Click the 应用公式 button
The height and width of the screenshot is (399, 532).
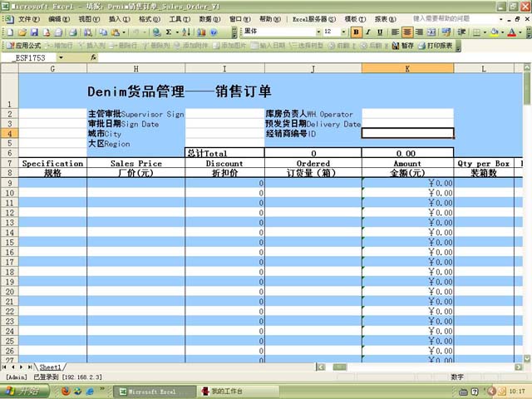point(23,45)
